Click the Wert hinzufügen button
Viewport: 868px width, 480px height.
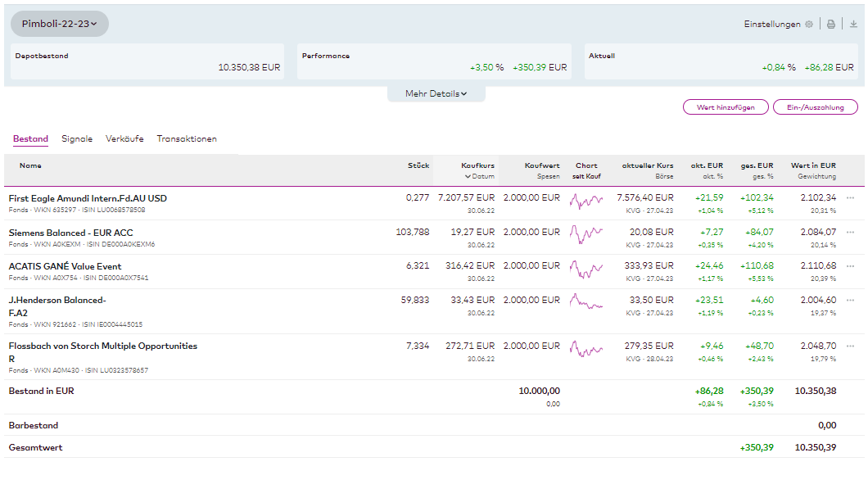tap(726, 107)
